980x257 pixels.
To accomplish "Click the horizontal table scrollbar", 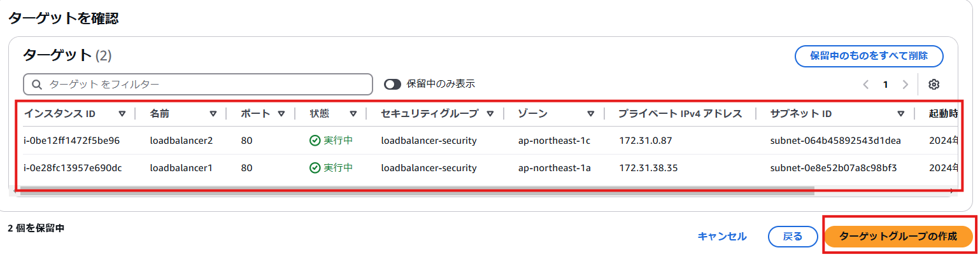I will pos(417,190).
